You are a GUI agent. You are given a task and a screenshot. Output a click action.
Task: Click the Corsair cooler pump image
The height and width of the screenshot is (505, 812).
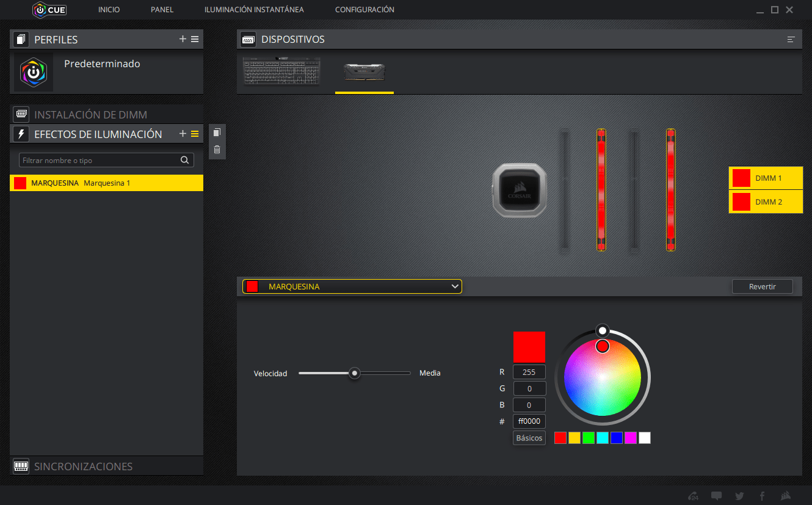[520, 190]
